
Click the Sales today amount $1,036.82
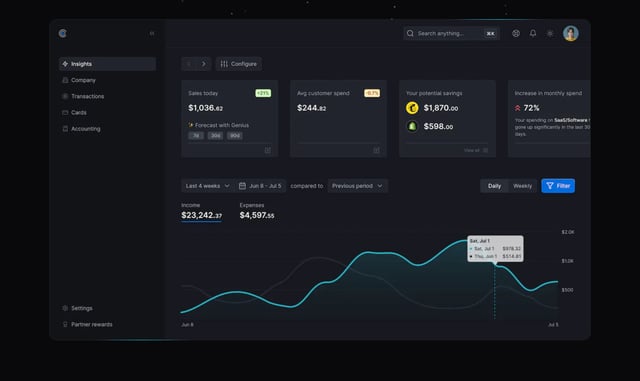205,108
